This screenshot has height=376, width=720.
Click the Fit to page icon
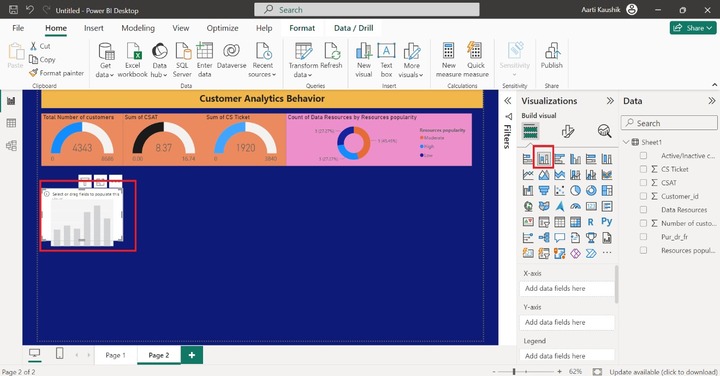click(x=597, y=371)
